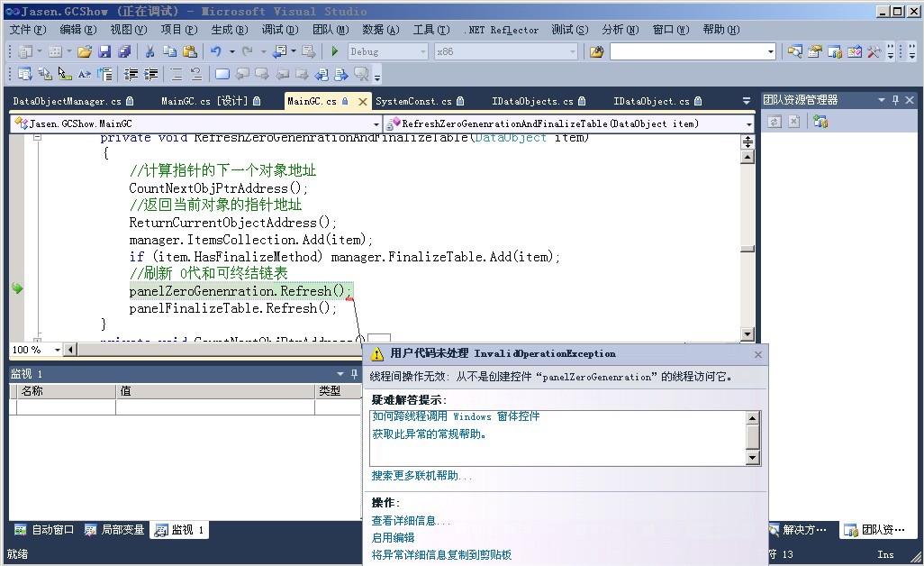Image resolution: width=924 pixels, height=566 pixels.
Task: Cut selection with the scissors icon
Action: coord(149,52)
